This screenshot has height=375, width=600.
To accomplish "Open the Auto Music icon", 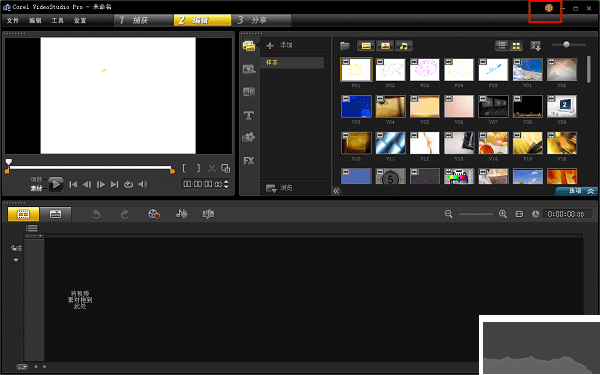I will tap(208, 214).
